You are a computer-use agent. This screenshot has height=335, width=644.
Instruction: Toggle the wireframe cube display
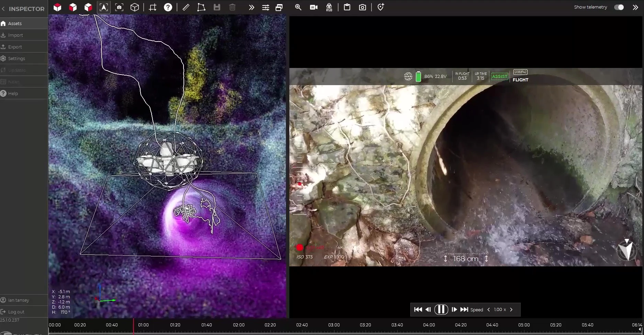(x=135, y=7)
